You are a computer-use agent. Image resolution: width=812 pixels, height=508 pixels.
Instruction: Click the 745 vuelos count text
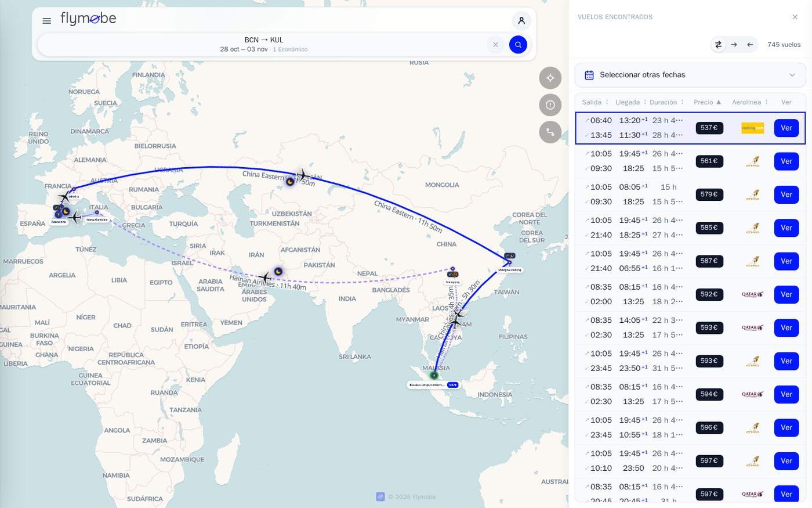click(x=784, y=45)
